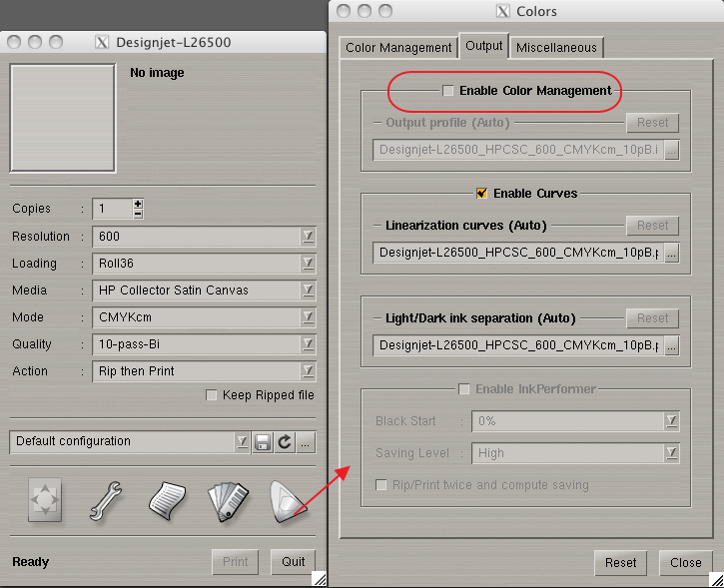Viewport: 724px width, 588px height.
Task: Open the Action Rip then Print dropdown
Action: click(309, 371)
